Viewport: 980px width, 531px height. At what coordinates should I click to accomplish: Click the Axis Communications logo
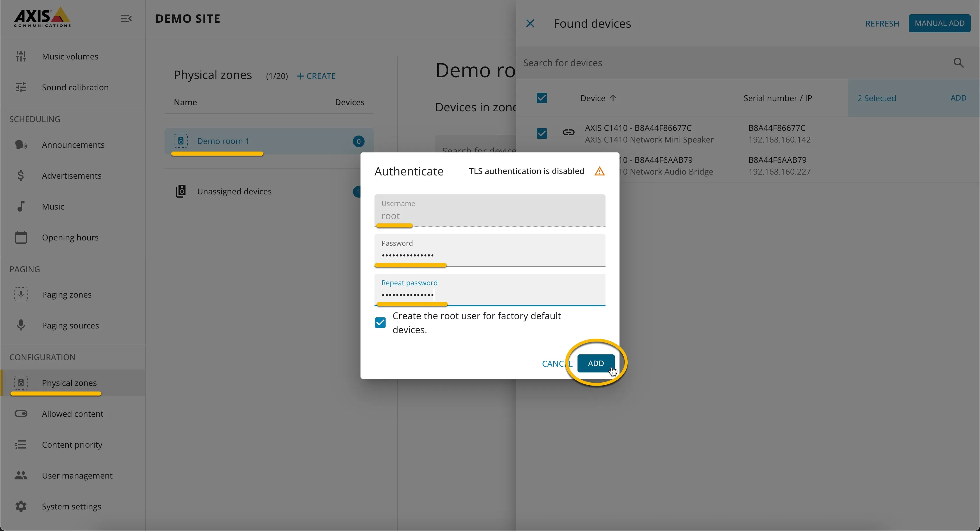[x=42, y=17]
